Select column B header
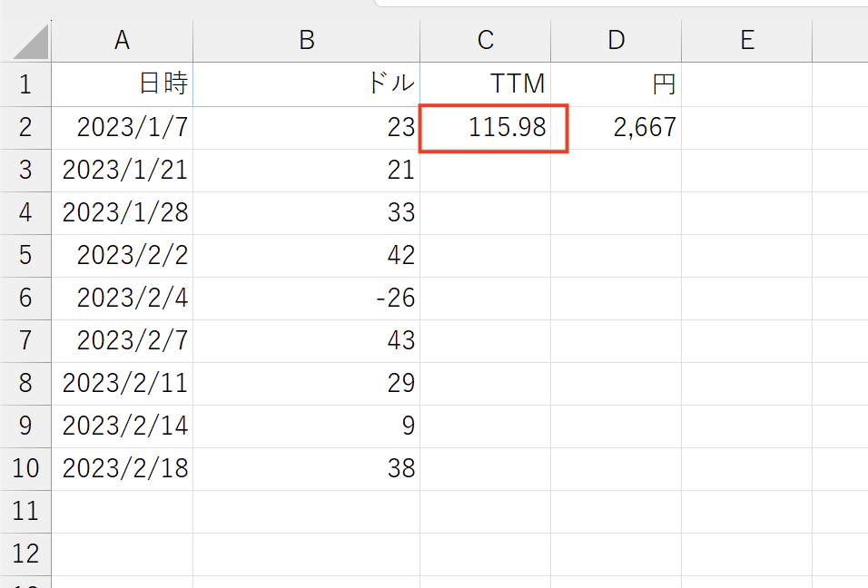This screenshot has height=588, width=868. pyautogui.click(x=307, y=41)
